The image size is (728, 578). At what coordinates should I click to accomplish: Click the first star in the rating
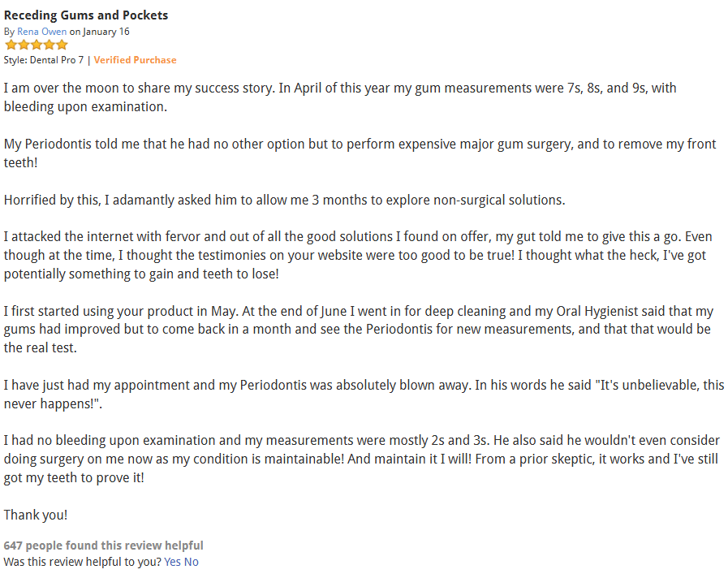[10, 45]
